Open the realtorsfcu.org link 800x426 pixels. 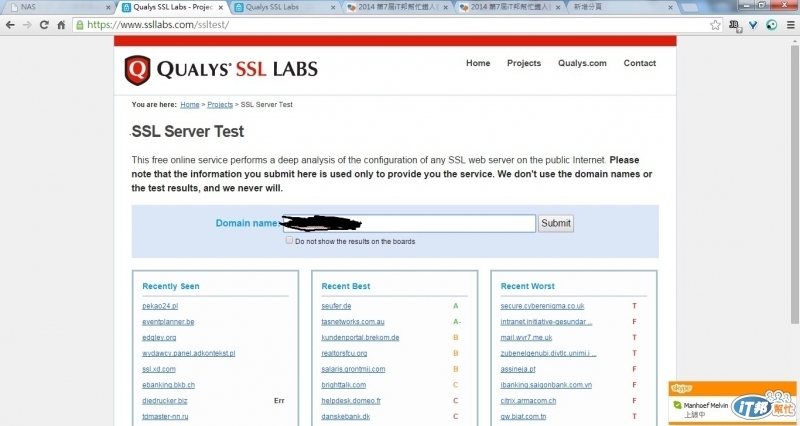(344, 354)
